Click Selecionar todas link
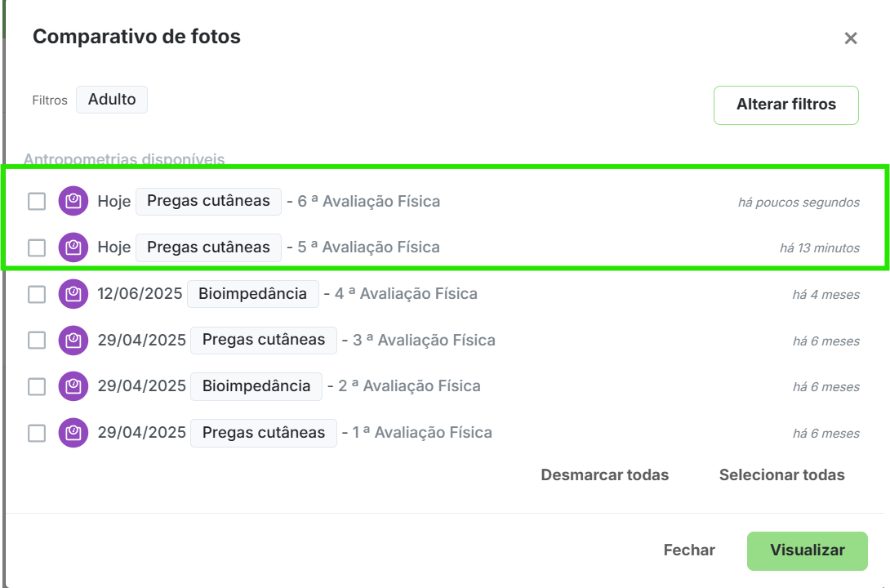 coord(781,475)
